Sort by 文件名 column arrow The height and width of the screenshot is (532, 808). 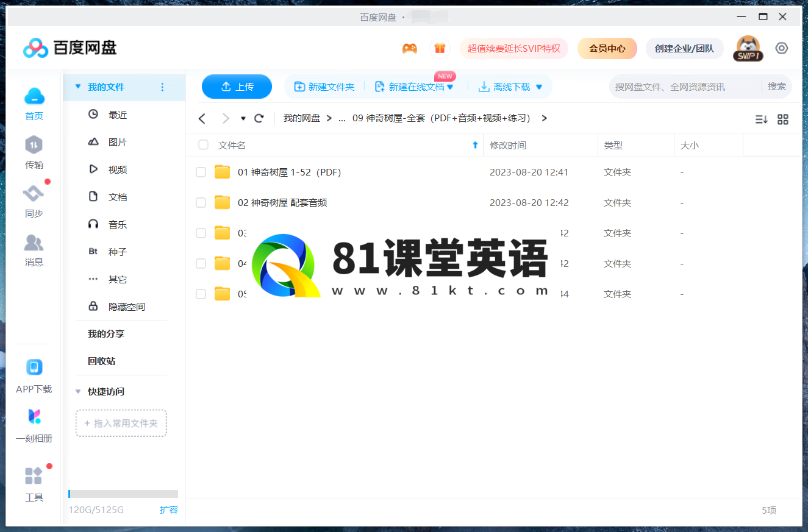[x=475, y=145]
